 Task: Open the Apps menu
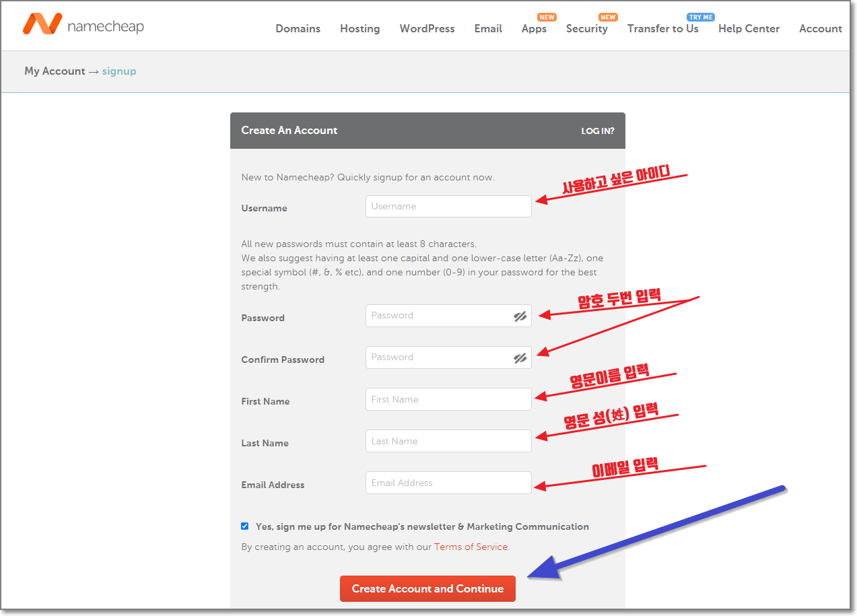[x=534, y=28]
